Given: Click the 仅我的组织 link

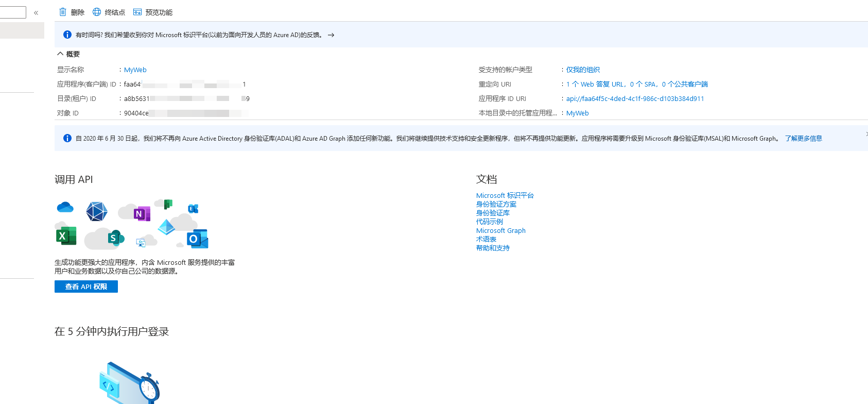Looking at the screenshot, I should click(x=583, y=70).
